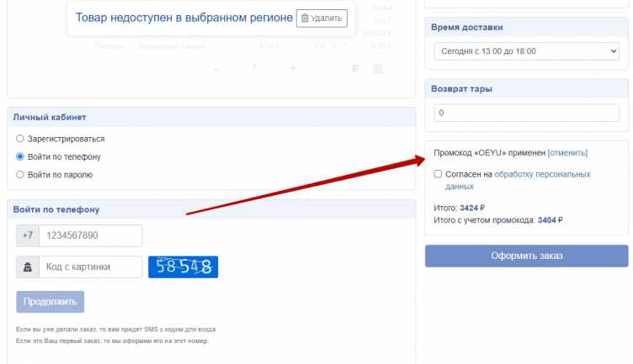Select the Войти по телефону radio option
Screen dimensions: 633x364
click(20, 157)
